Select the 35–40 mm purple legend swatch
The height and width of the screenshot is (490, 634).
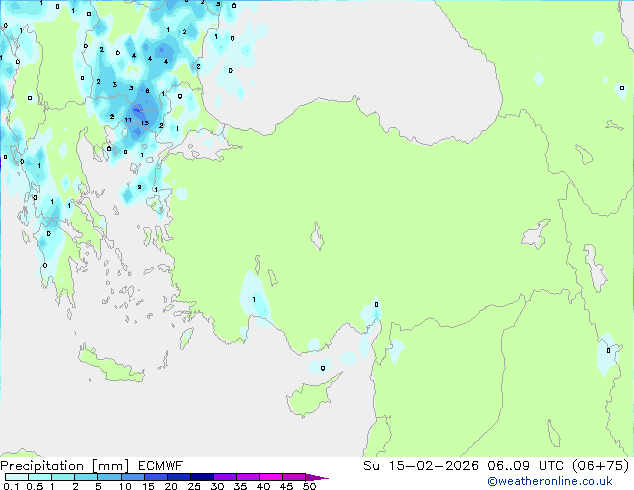(x=248, y=477)
